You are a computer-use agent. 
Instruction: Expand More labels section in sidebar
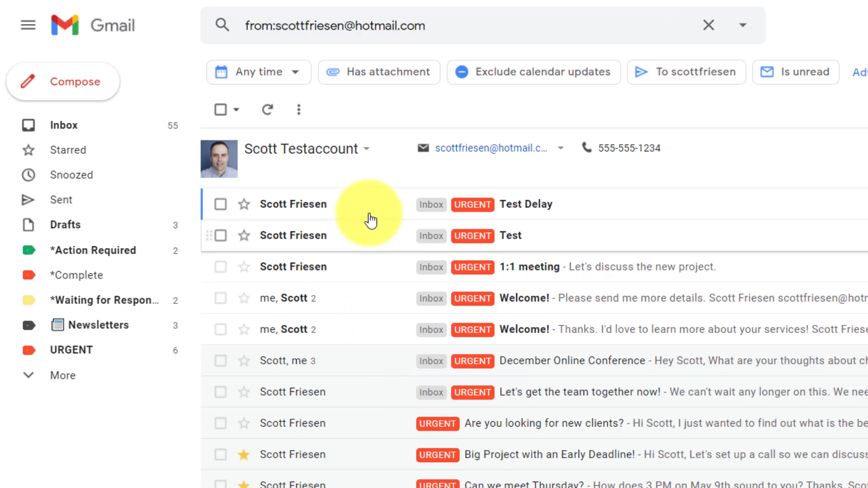click(62, 375)
